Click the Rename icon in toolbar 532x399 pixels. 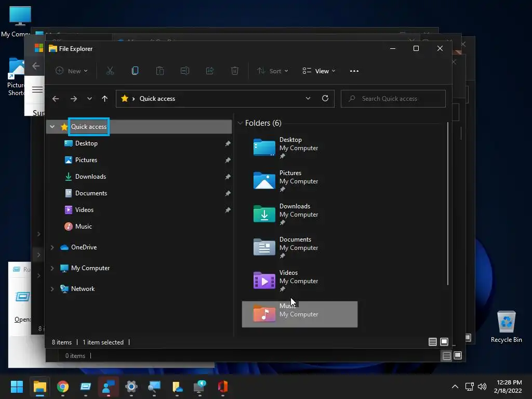tap(185, 71)
